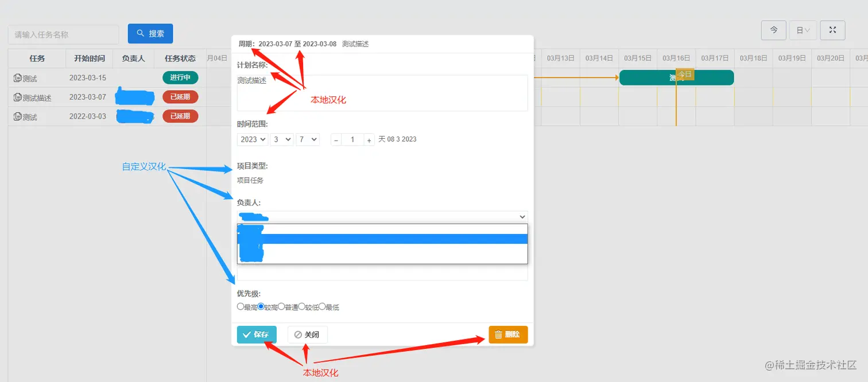868x382 pixels.
Task: Select the highlighted option in the person list
Action: coord(382,239)
